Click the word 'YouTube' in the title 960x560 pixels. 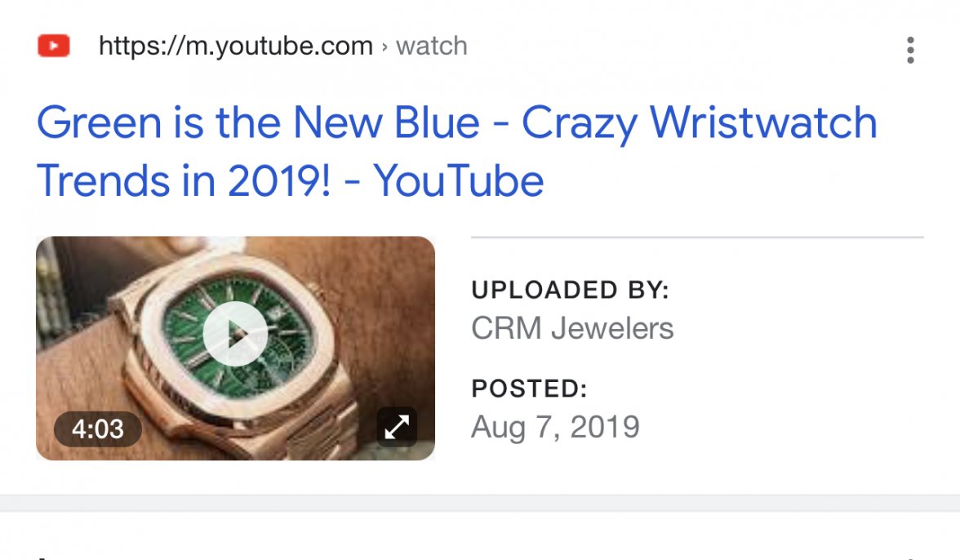point(459,180)
